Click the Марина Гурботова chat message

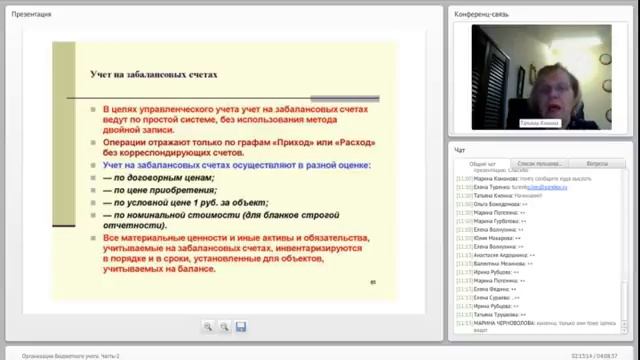coord(491,221)
